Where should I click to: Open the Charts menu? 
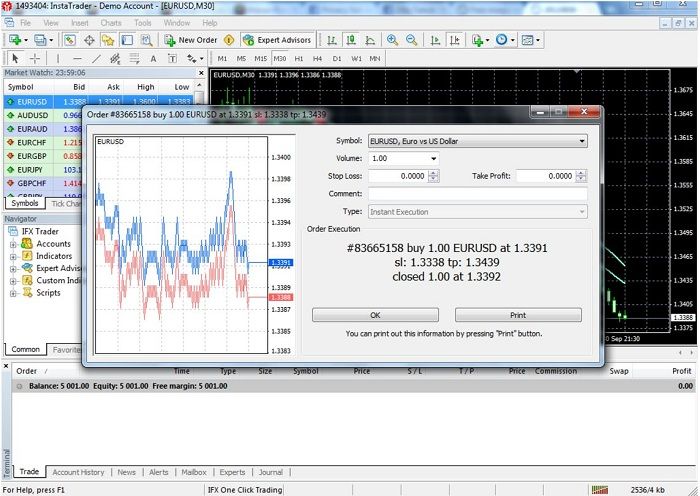coord(111,23)
